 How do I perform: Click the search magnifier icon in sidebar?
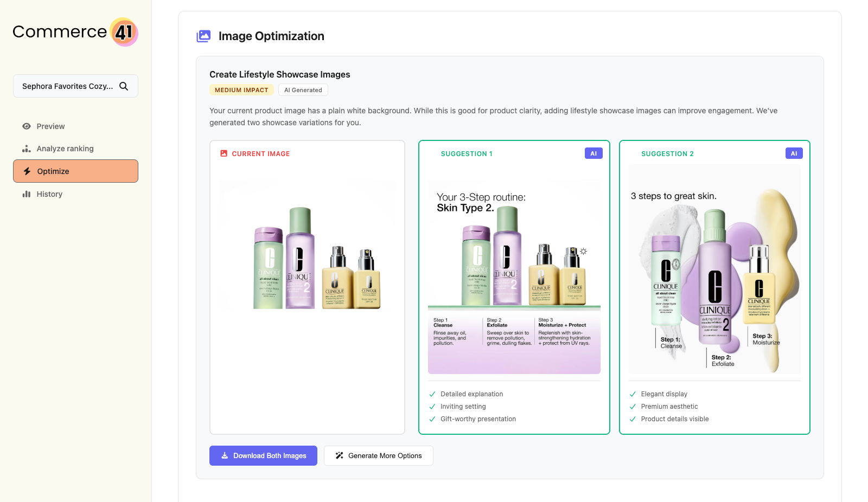(124, 86)
